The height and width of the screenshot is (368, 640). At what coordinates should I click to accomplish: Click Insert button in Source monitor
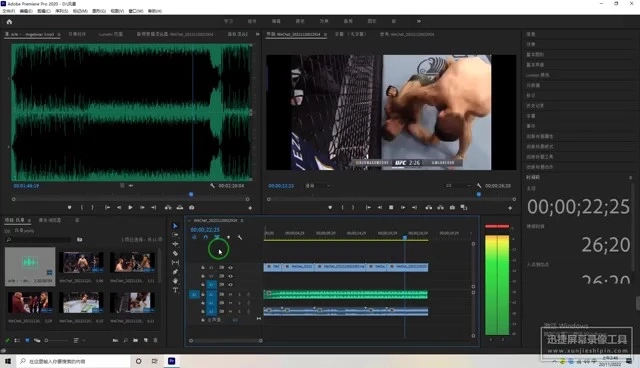pyautogui.click(x=168, y=208)
